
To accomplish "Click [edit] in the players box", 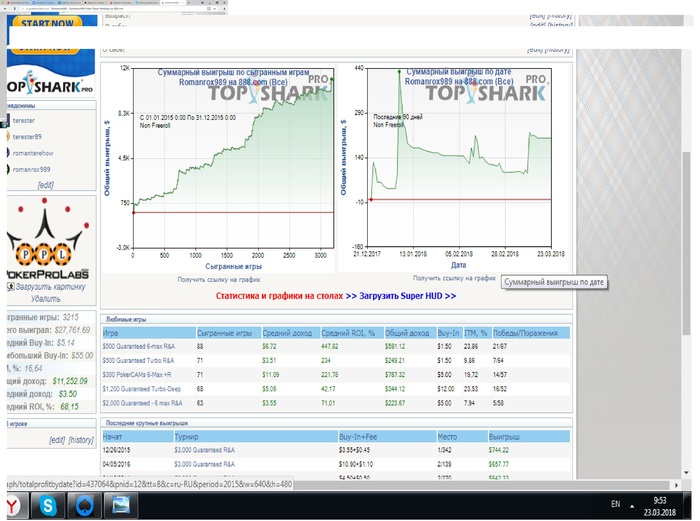I will click(57, 440).
